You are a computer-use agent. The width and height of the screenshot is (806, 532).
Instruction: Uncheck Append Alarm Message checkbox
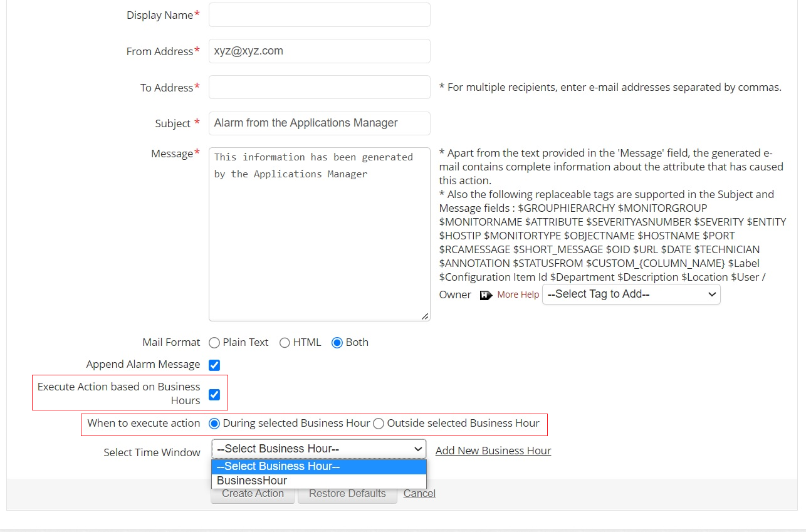pos(214,365)
